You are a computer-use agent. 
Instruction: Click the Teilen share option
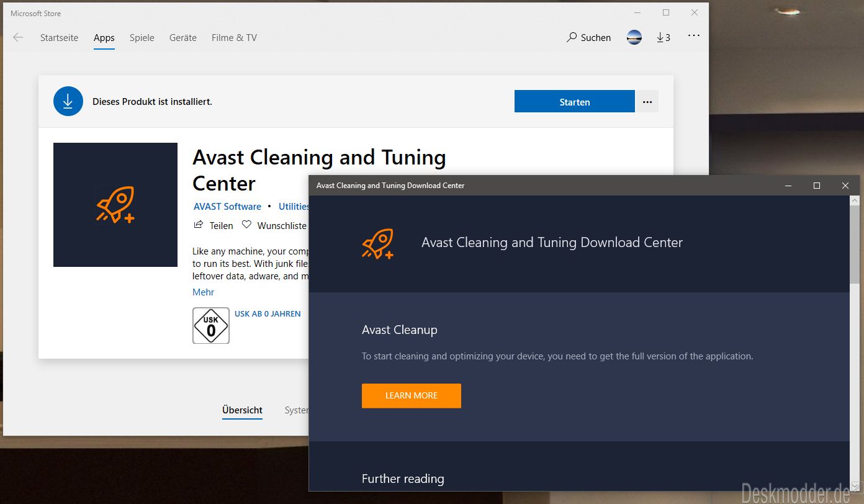coord(214,225)
